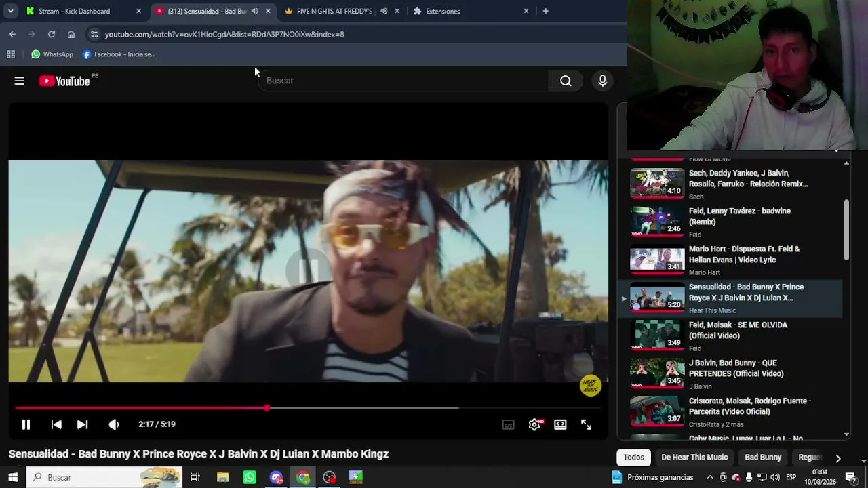Select the currently playing Sensualidad playlist item
Image resolution: width=868 pixels, height=488 pixels.
(x=731, y=299)
